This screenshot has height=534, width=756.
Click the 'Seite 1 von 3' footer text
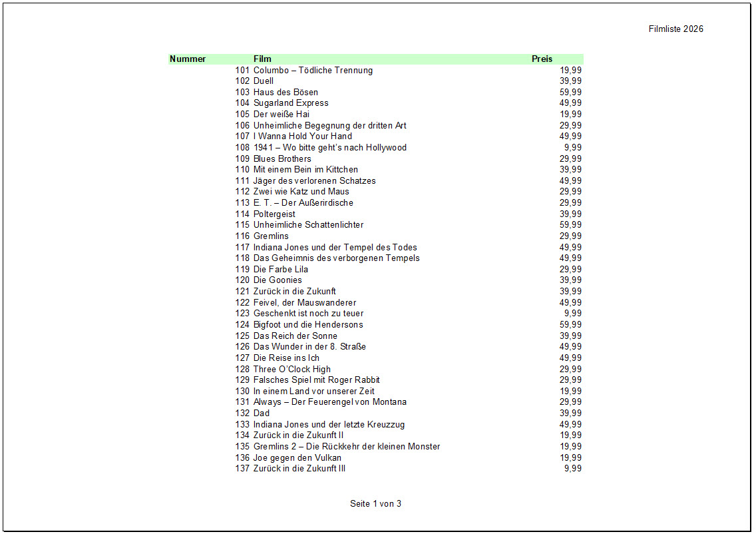[375, 504]
